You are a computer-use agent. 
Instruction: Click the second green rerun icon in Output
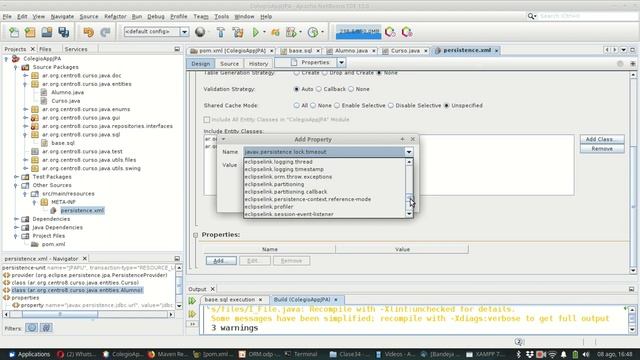pos(192,313)
